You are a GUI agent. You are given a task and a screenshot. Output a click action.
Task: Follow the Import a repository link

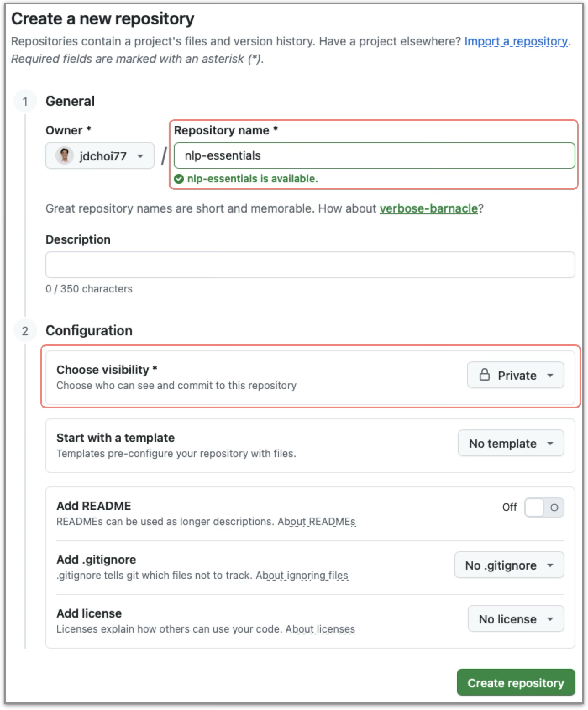coord(516,41)
